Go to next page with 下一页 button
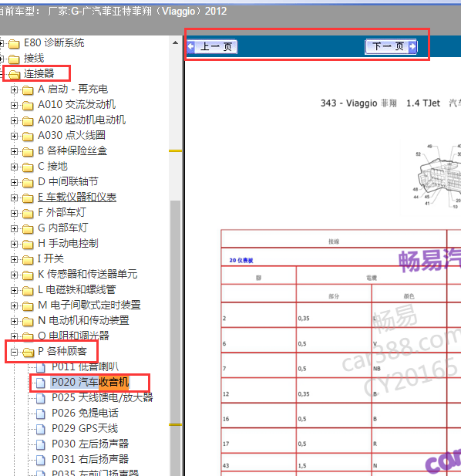The width and height of the screenshot is (461, 476). [392, 47]
